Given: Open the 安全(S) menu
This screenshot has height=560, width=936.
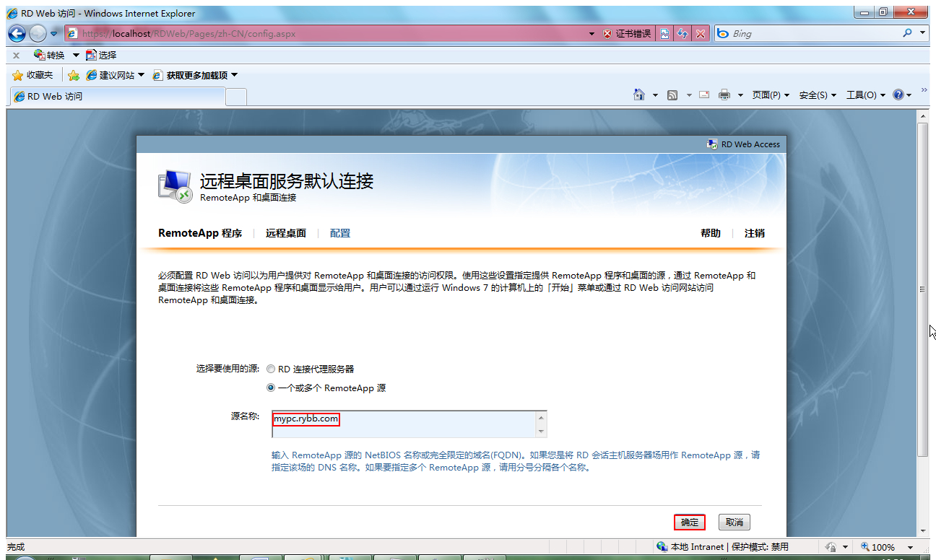Looking at the screenshot, I should tap(818, 95).
